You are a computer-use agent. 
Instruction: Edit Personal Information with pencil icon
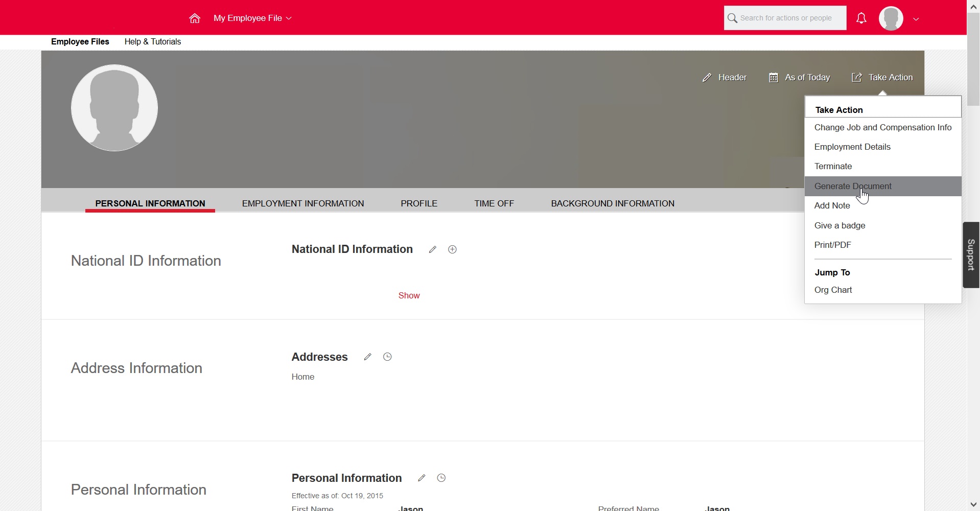pyautogui.click(x=422, y=478)
